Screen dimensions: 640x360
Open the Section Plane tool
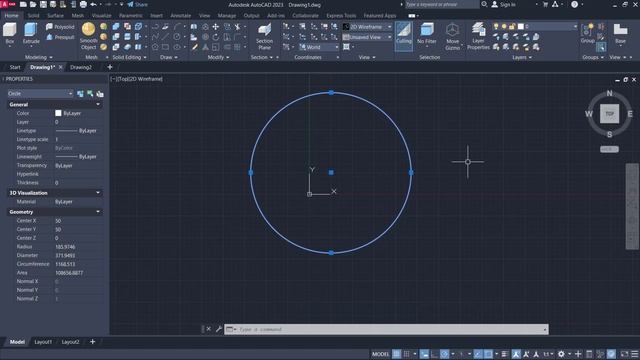pos(264,37)
